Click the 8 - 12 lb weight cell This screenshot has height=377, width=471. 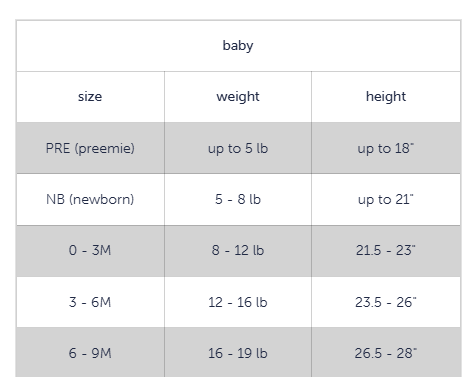click(238, 251)
